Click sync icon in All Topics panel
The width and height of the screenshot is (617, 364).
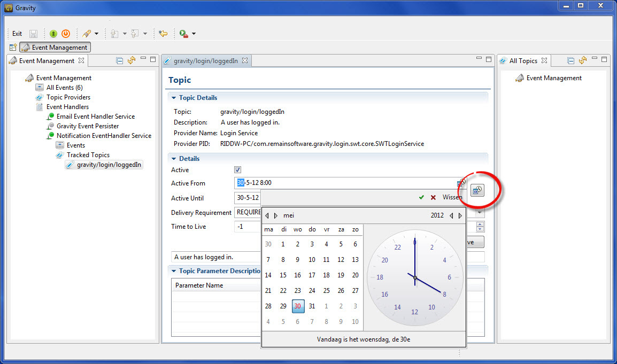click(x=583, y=60)
